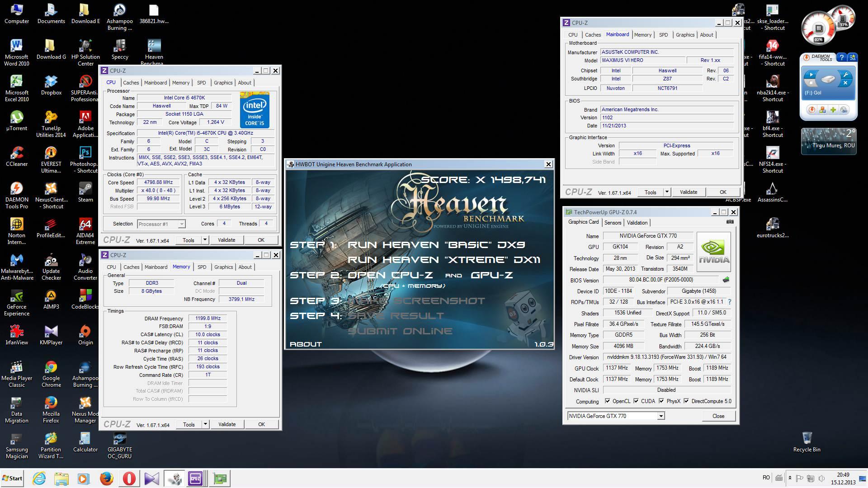Expand Tools dropdown arrow in CPU-Z Mainboard window
The height and width of the screenshot is (488, 868).
[x=667, y=192]
